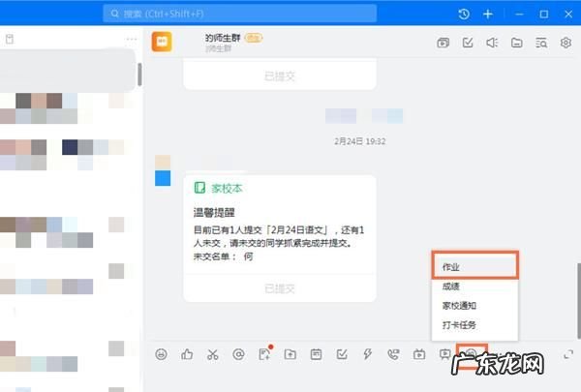The image size is (581, 392).
Task: Click the small page icon above conversation list
Action: coord(10,39)
